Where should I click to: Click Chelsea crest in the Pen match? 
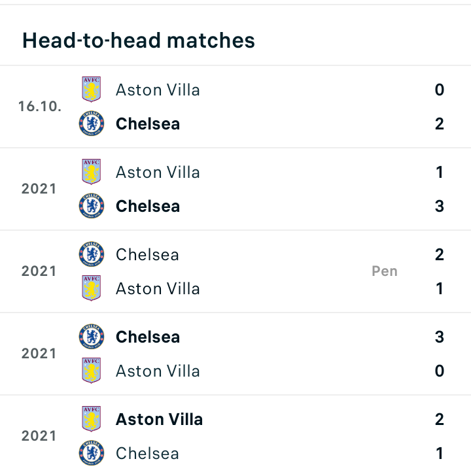point(92,254)
